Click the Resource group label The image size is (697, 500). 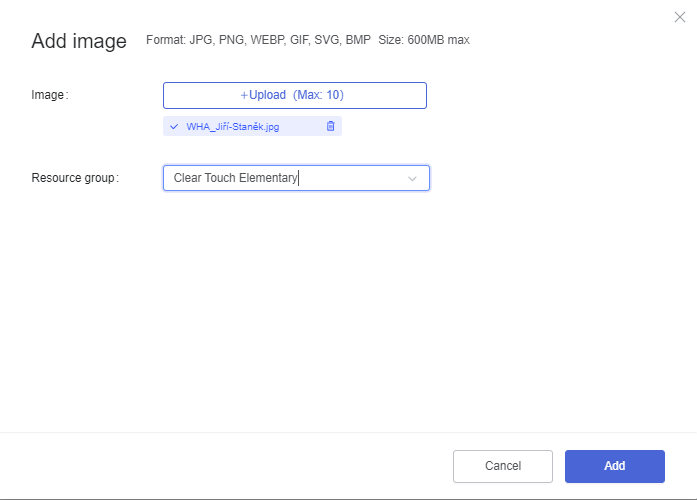point(75,178)
